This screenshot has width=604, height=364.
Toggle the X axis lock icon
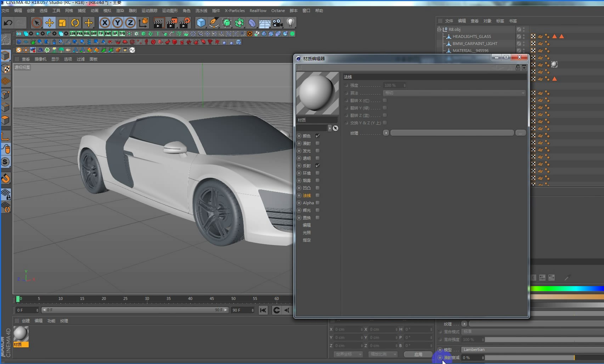pos(105,23)
